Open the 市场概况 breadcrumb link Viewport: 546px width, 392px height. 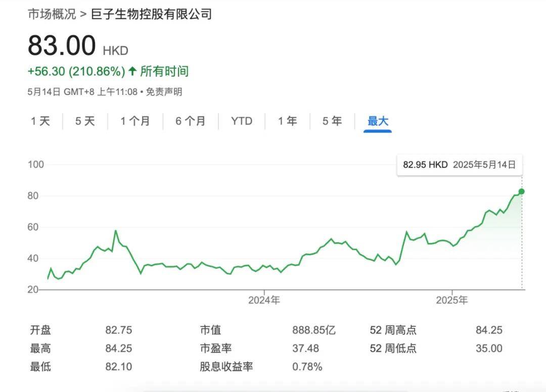click(x=52, y=14)
